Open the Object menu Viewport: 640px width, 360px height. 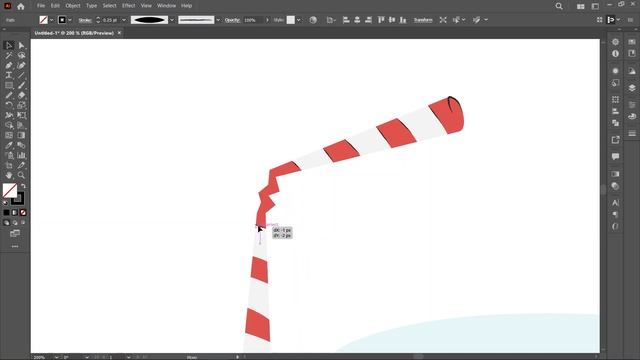(73, 6)
